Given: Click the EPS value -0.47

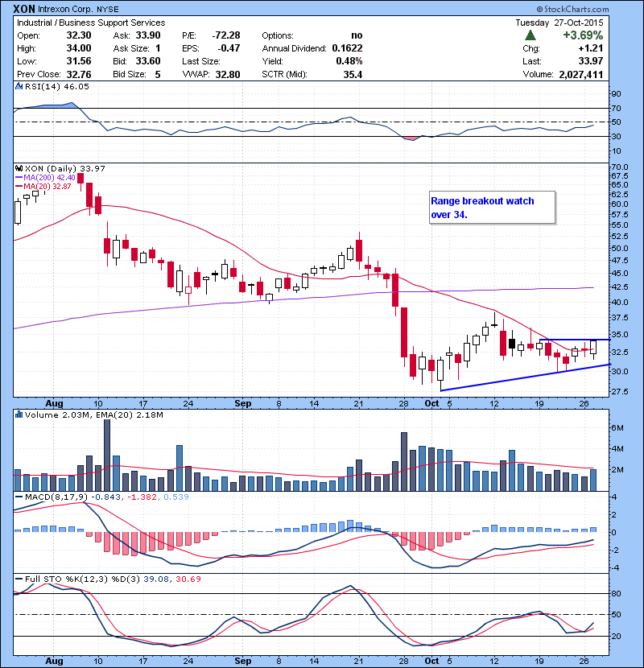Looking at the screenshot, I should pos(229,48).
